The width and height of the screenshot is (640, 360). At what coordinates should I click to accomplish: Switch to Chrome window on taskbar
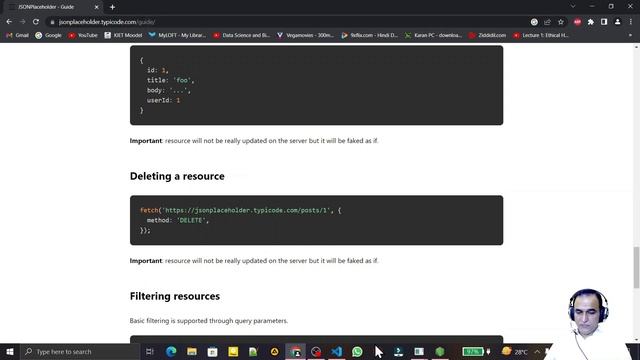[296, 351]
